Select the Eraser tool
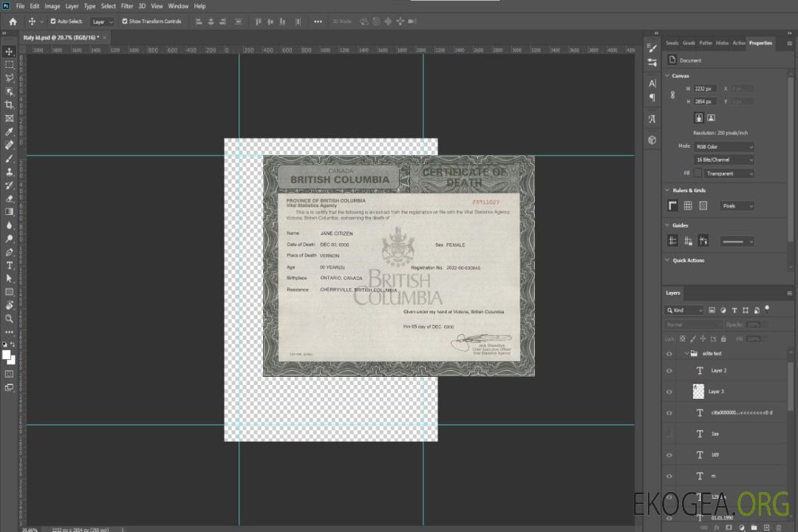798x532 pixels. tap(9, 199)
